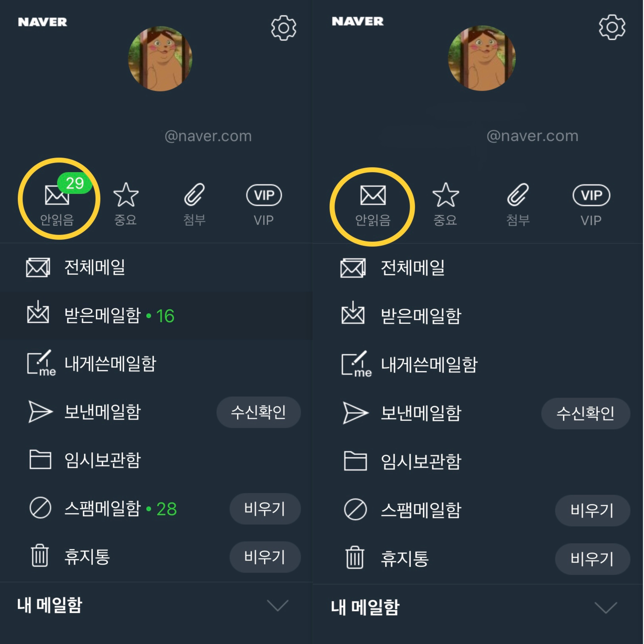Open 받은메일함 showing 16 unread
Viewport: 644px width, 644px height.
click(x=156, y=315)
